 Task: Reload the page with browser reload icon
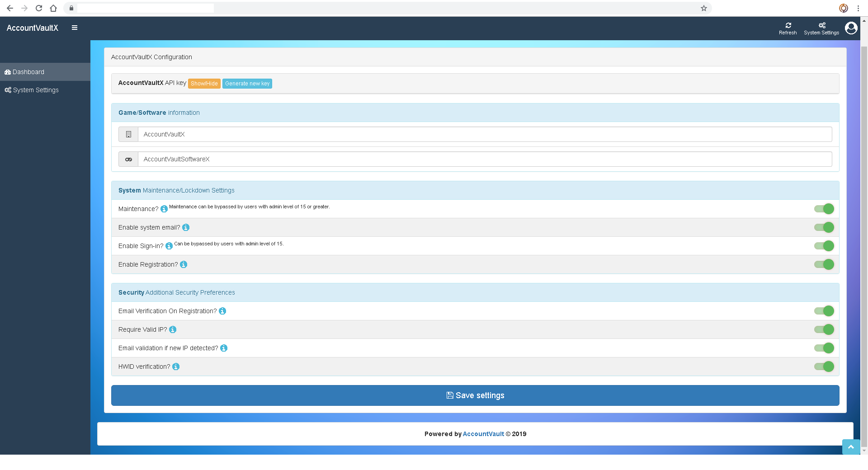tap(39, 8)
